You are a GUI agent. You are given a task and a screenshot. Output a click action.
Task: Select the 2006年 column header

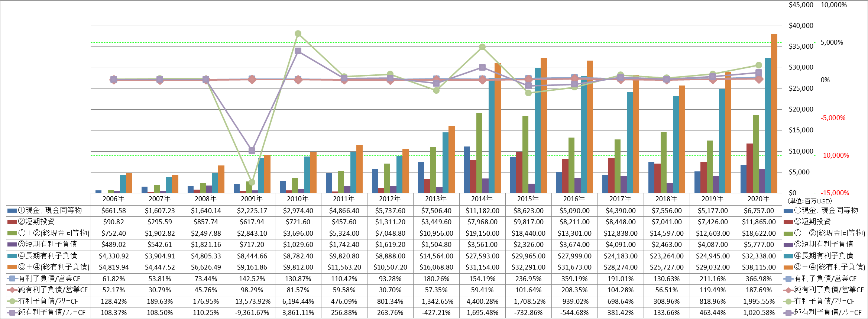pos(114,199)
